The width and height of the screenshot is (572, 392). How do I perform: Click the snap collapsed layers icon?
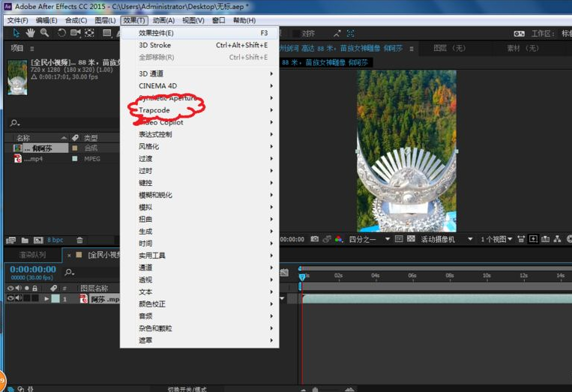[x=351, y=34]
